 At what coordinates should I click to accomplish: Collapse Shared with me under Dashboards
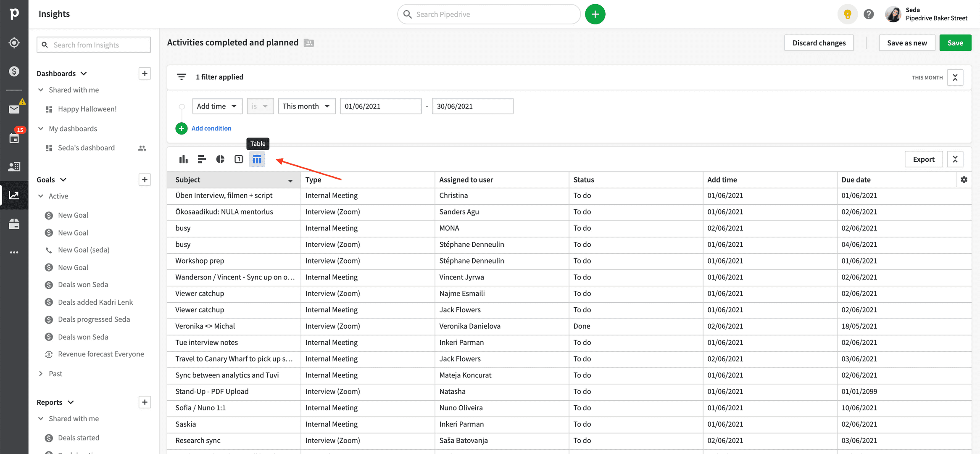[x=41, y=90]
